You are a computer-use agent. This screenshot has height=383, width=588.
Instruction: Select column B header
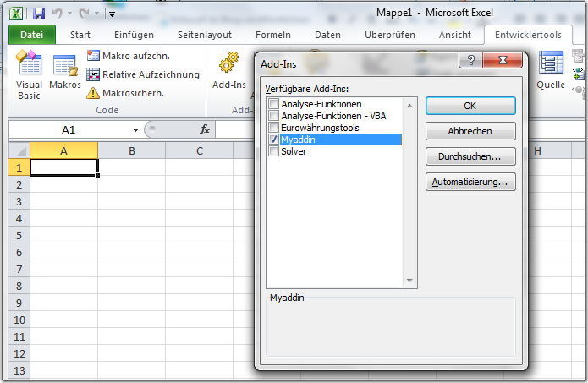point(132,150)
